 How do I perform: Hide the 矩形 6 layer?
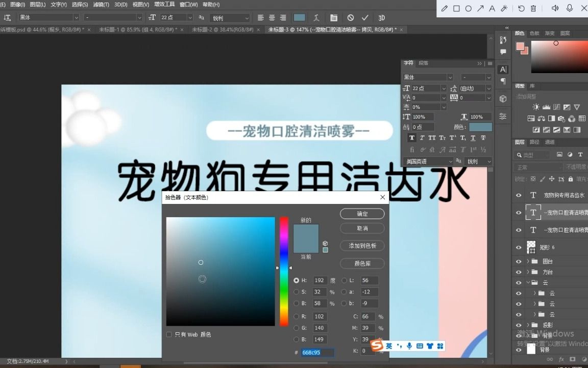[x=519, y=247]
